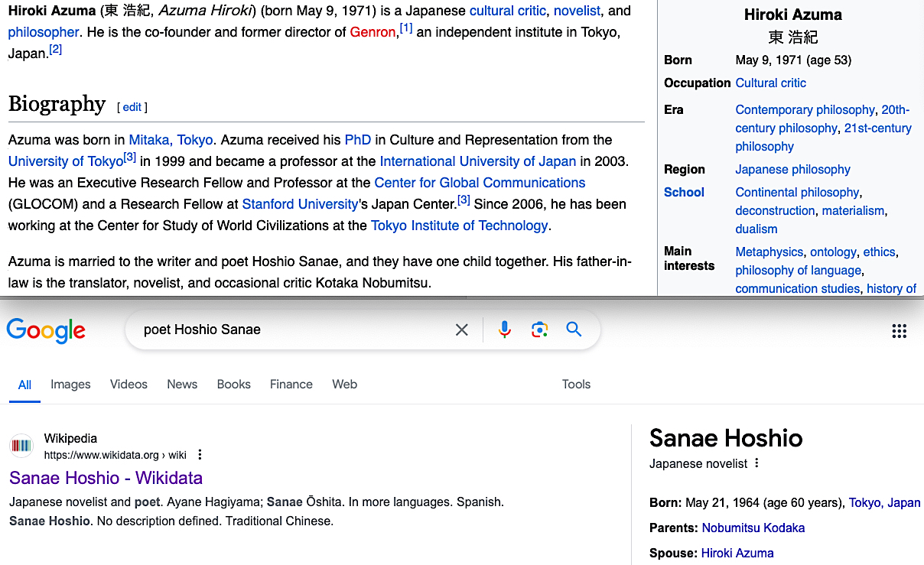Click the Google logo
Viewport: 924px width, 565px height.
(46, 330)
